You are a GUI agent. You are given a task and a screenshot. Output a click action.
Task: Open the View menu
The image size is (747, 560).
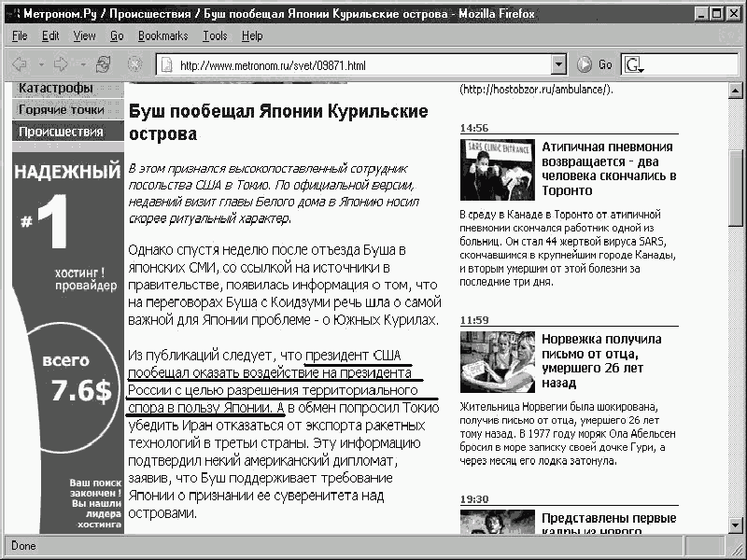[84, 35]
